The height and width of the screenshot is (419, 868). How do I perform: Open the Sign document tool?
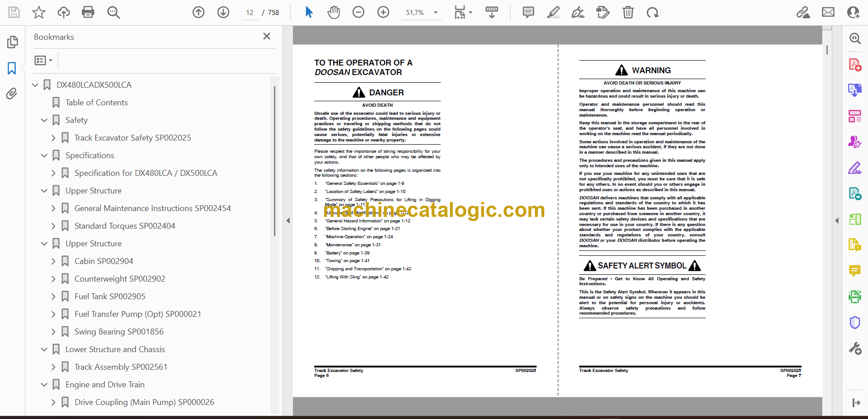[578, 12]
